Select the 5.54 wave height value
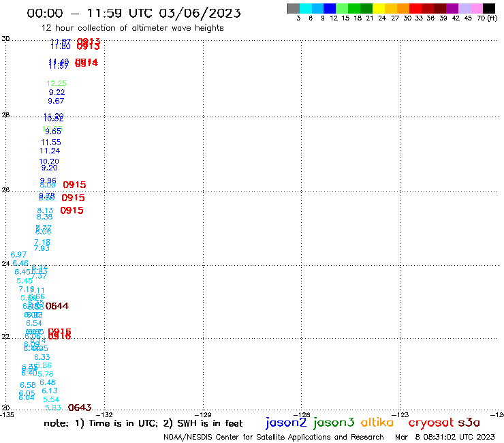 52,399
